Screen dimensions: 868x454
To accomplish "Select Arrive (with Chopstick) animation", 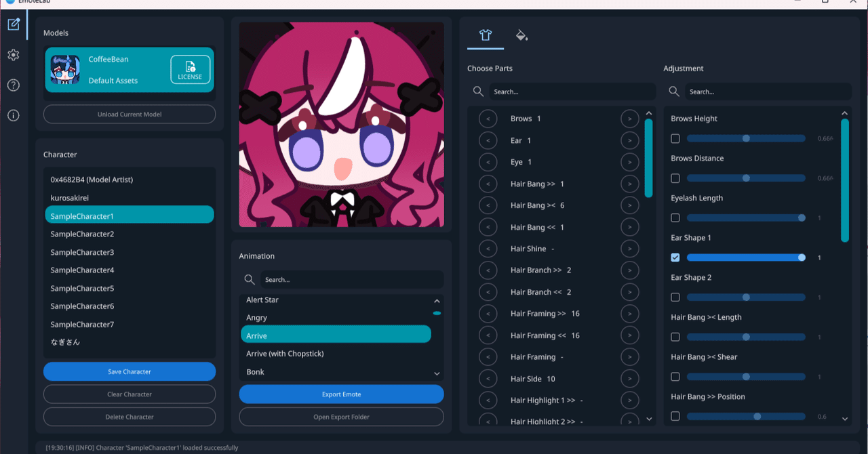I will pyautogui.click(x=336, y=354).
